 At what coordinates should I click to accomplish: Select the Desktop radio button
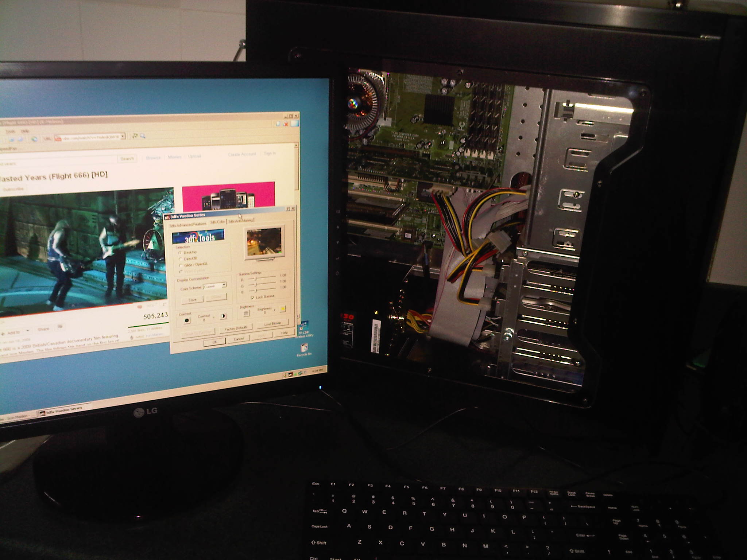(180, 252)
